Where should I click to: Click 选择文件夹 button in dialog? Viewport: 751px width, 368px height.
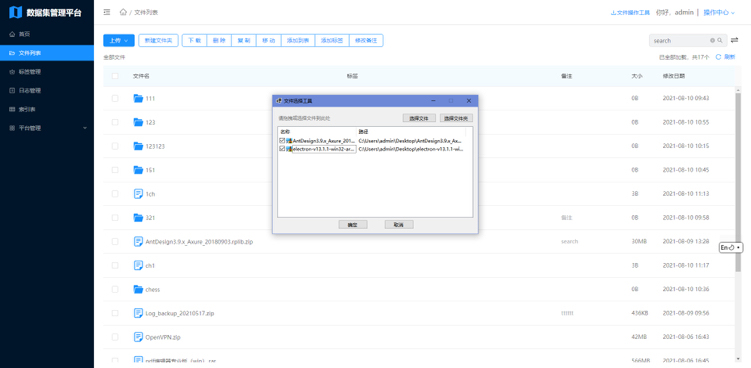click(456, 118)
